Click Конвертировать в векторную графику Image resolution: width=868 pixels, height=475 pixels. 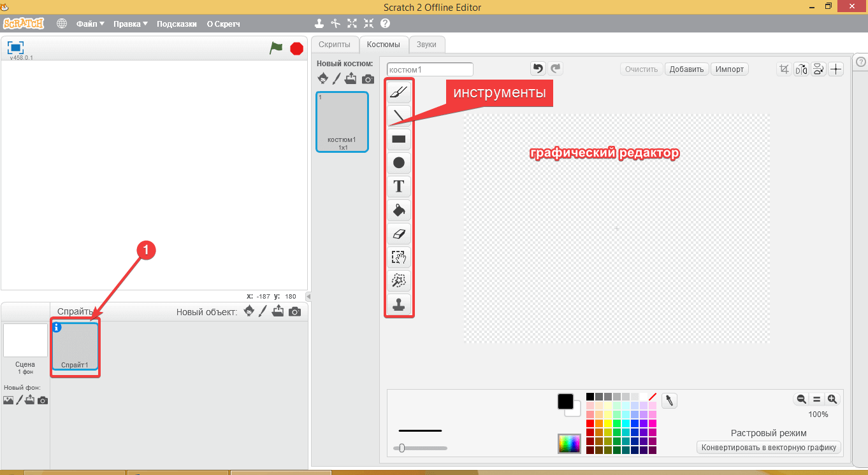(769, 447)
